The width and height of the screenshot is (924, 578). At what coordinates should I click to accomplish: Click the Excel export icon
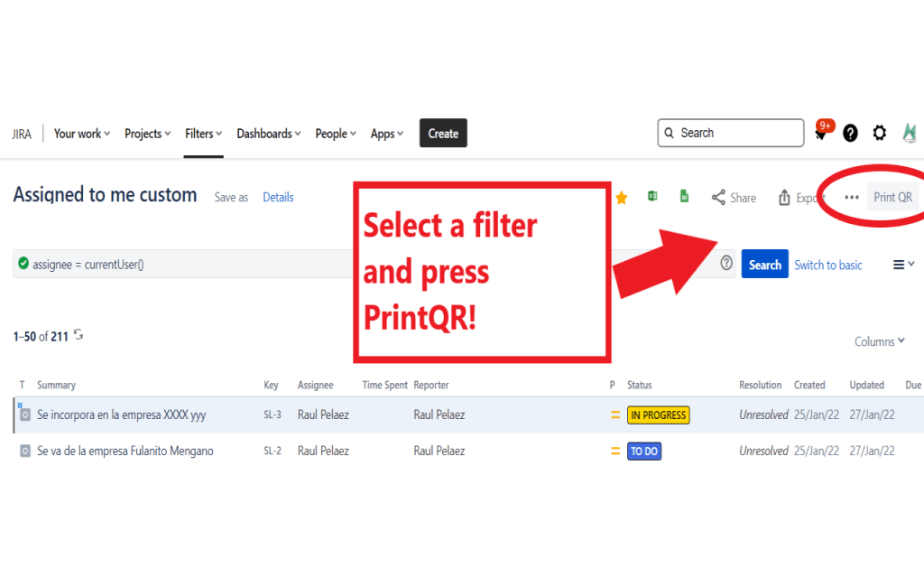[x=652, y=197]
